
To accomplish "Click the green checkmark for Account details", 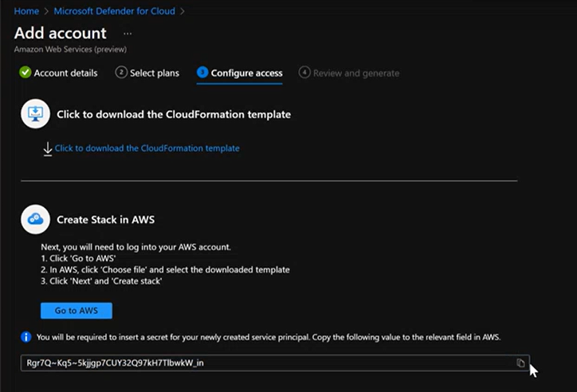I will pos(25,72).
